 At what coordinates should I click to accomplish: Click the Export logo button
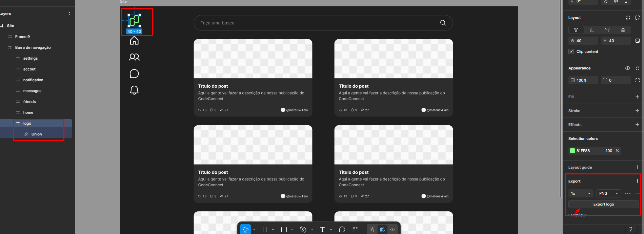point(603,204)
